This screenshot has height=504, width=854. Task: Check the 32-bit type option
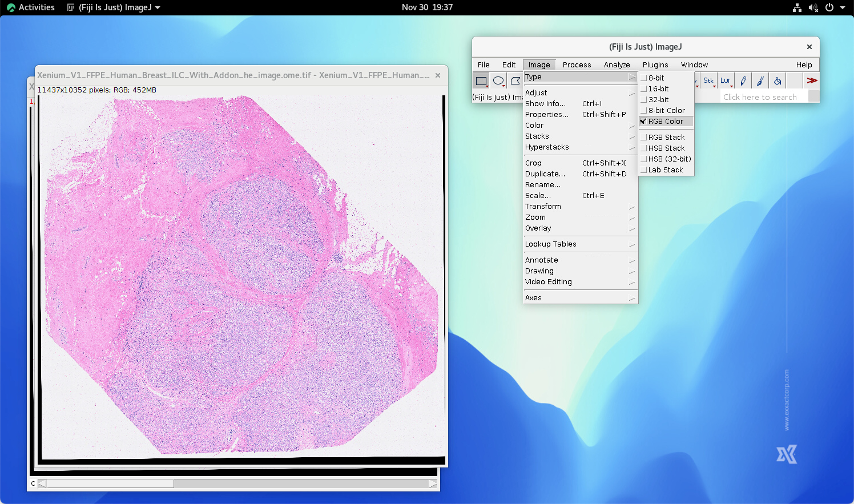[x=666, y=99]
